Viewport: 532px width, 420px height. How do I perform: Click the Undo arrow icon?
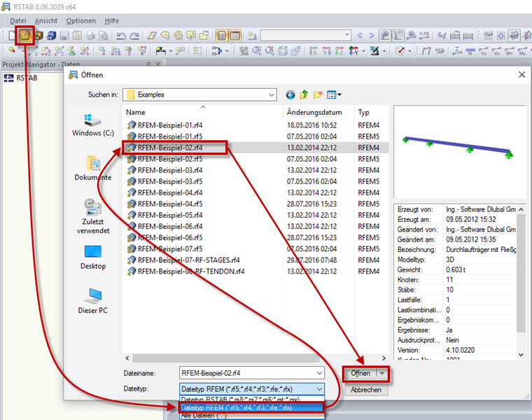121,35
